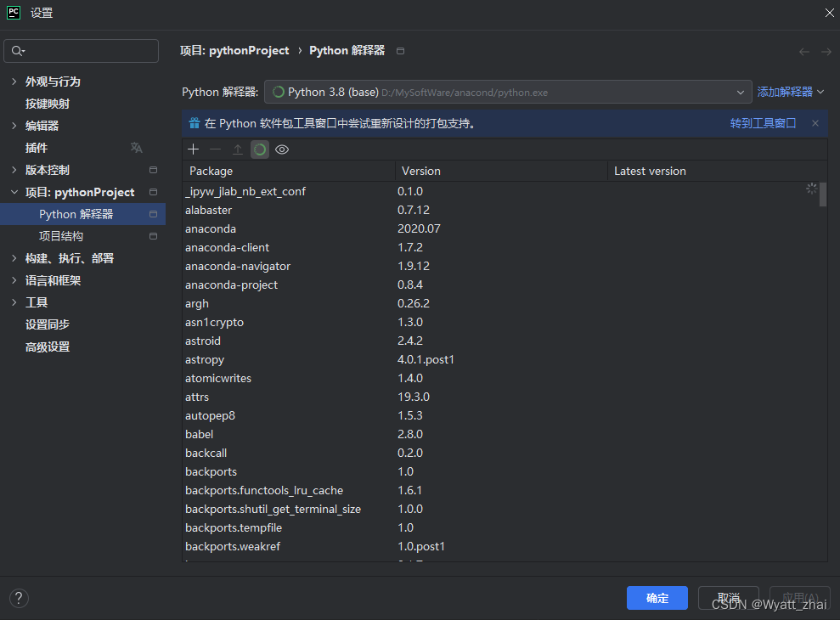Expand the 外观与行为 section
The image size is (840, 620).
click(x=14, y=82)
